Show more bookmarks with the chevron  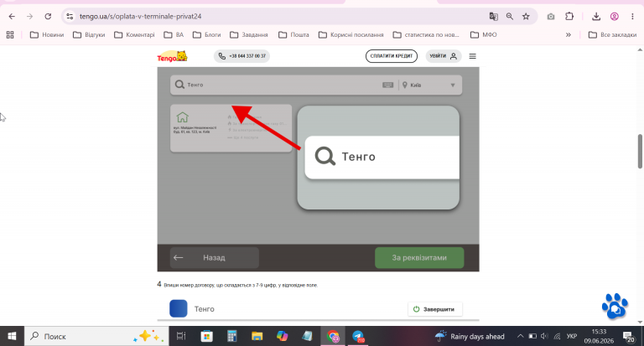click(568, 35)
